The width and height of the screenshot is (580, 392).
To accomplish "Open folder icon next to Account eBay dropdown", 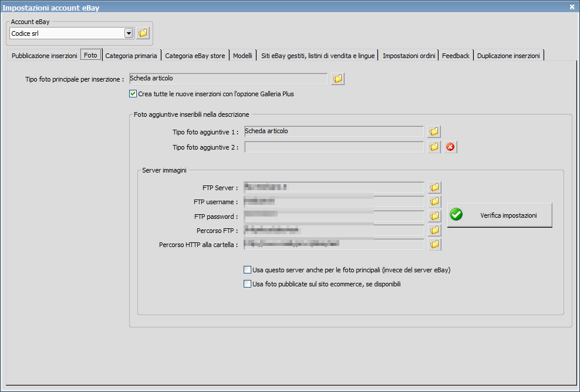I will [143, 33].
